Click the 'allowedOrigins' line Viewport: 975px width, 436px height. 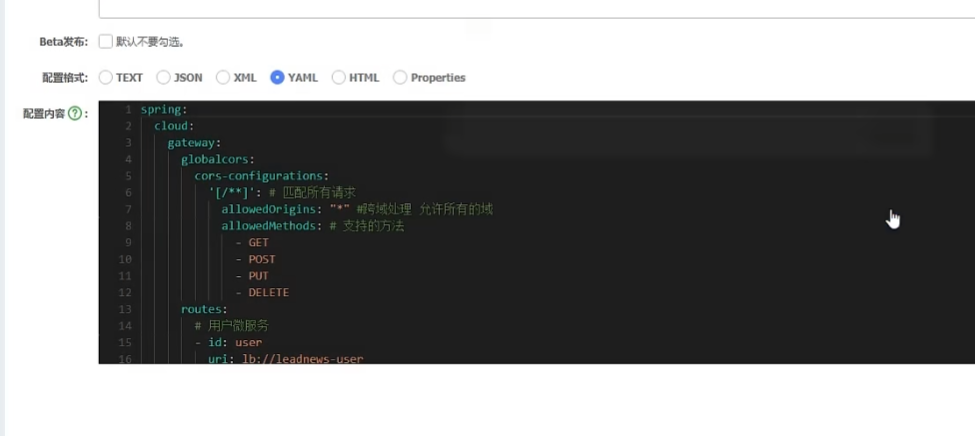(x=357, y=210)
